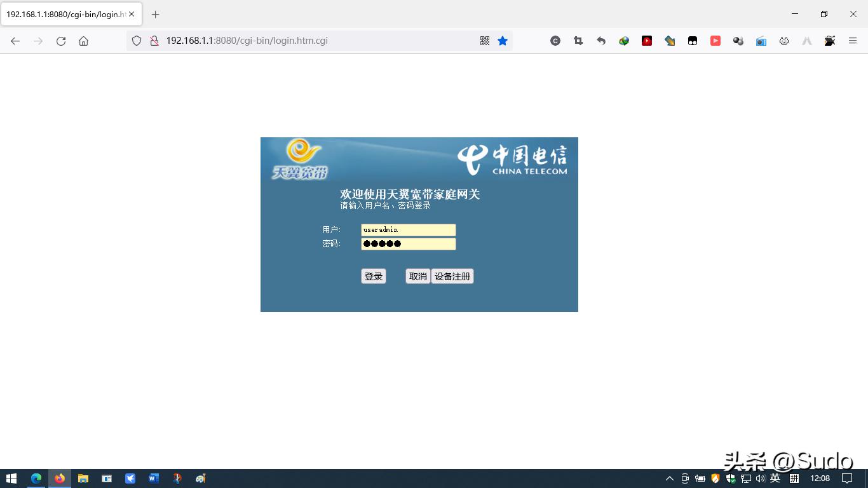Open the screenshot crop extension

click(578, 40)
